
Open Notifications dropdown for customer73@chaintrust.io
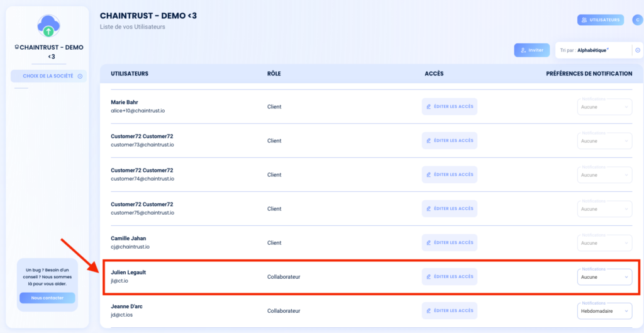(x=604, y=141)
